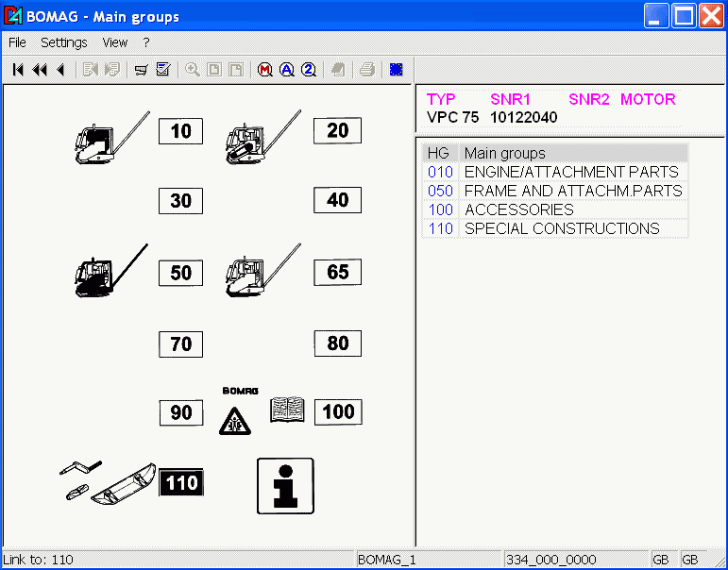The width and height of the screenshot is (728, 570).
Task: Click the greyed notes page icon
Action: point(338,70)
